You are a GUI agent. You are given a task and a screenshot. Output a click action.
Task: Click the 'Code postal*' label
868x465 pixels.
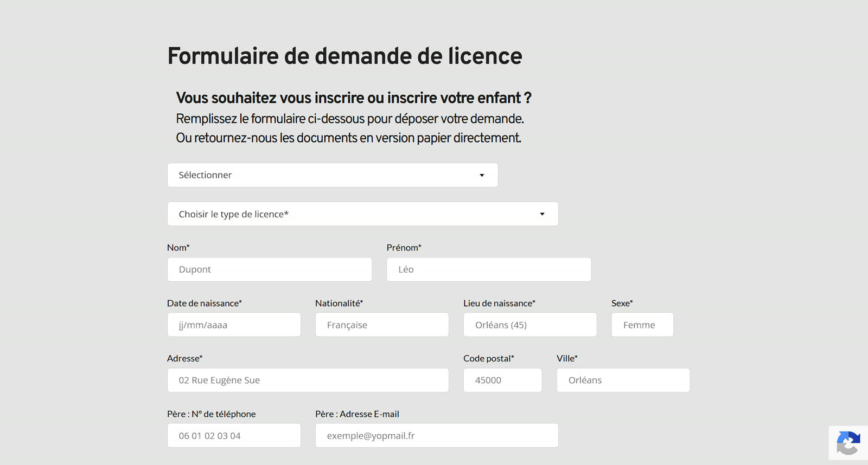point(489,359)
